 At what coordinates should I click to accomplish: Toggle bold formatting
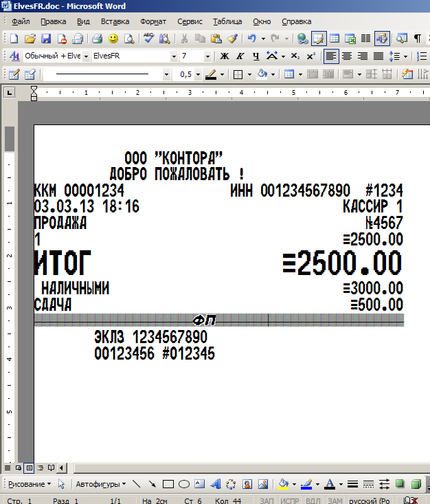(225, 56)
